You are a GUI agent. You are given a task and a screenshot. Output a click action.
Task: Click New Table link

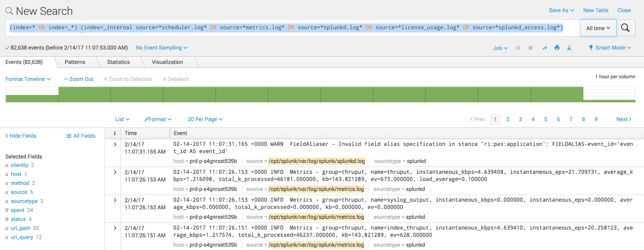click(x=596, y=10)
